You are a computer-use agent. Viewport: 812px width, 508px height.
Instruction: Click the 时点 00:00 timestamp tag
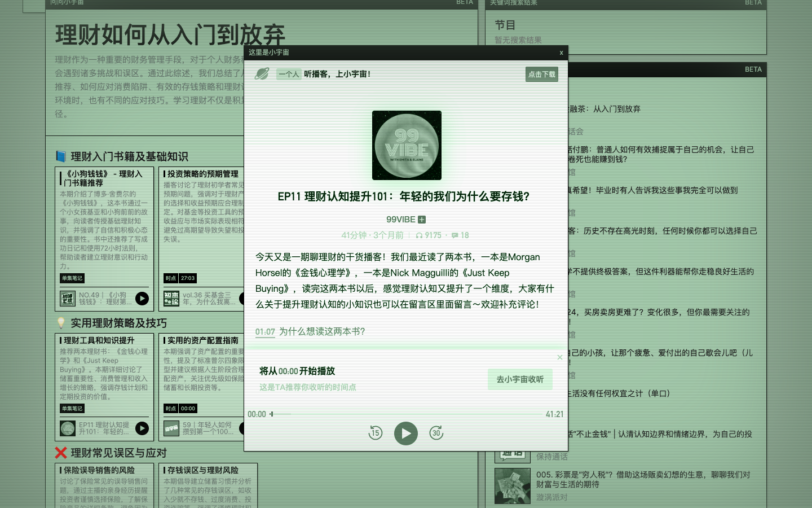[180, 409]
